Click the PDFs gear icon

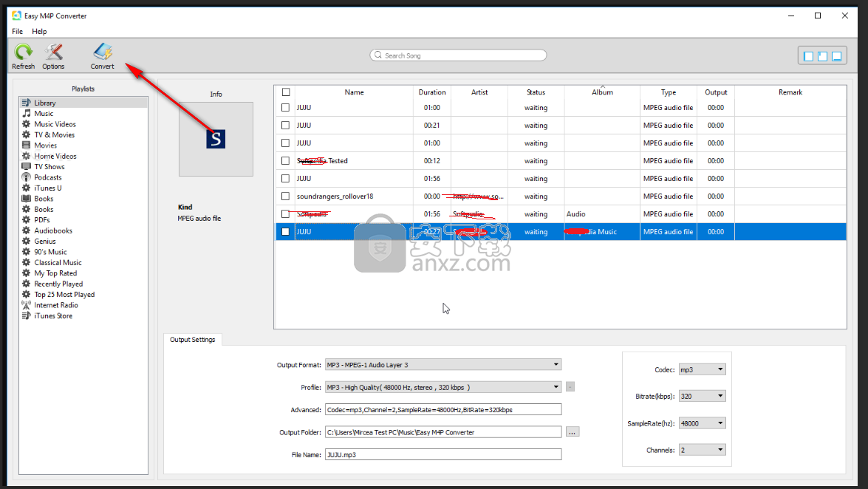click(x=26, y=220)
